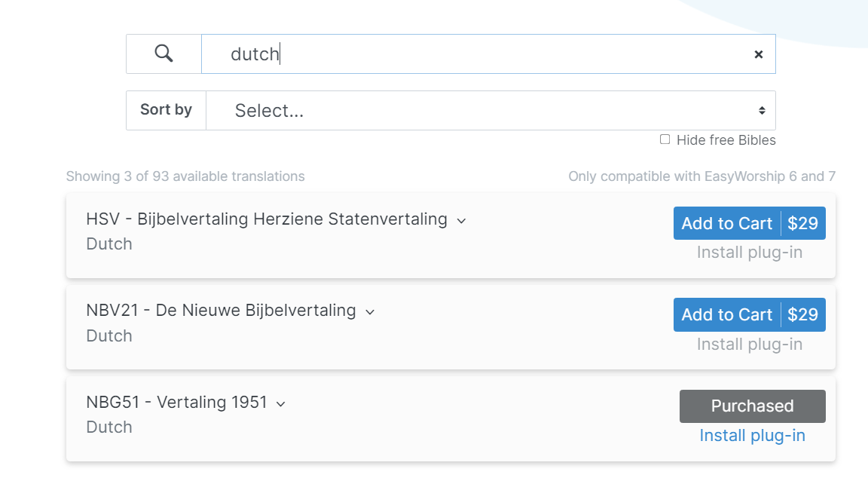Viewport: 868px width, 484px height.
Task: Clear the search field with the X
Action: (759, 54)
